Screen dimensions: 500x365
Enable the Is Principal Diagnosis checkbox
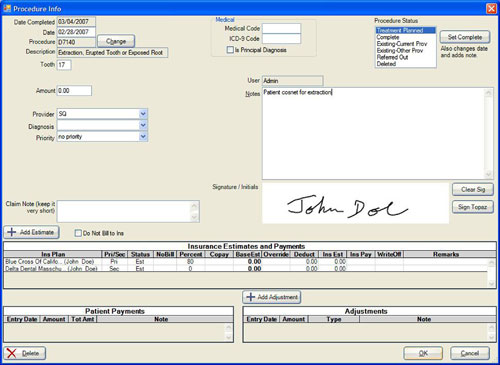230,50
